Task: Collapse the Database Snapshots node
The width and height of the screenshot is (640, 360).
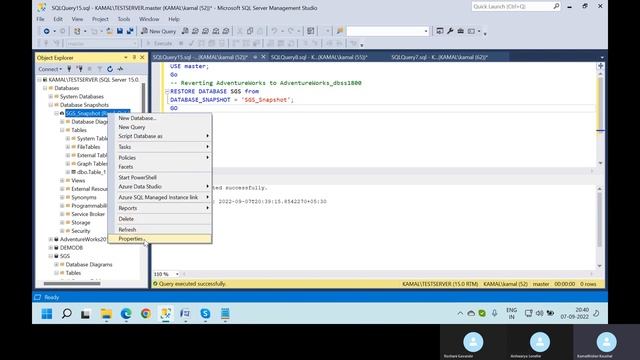Action: (x=51, y=105)
